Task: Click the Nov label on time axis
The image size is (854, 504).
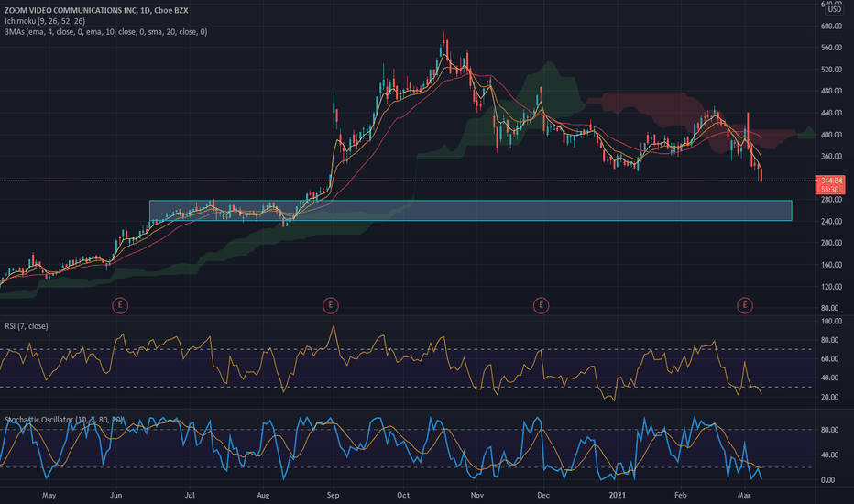Action: pos(477,495)
